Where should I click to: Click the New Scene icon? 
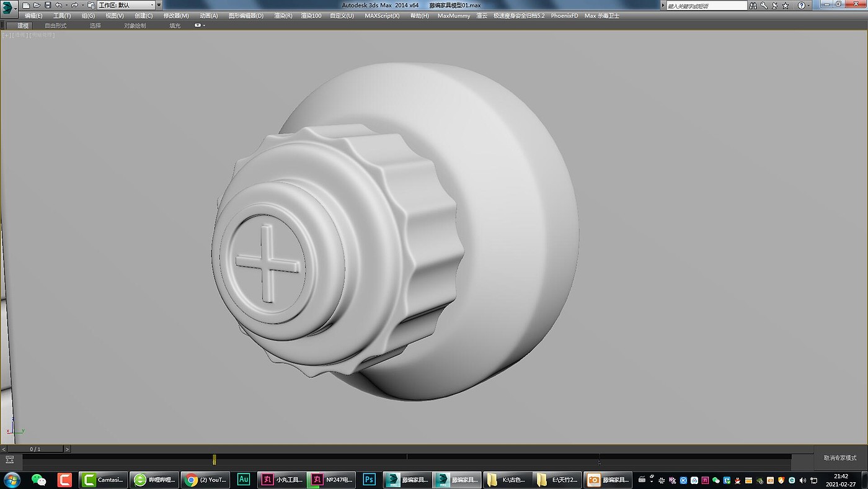[x=26, y=5]
